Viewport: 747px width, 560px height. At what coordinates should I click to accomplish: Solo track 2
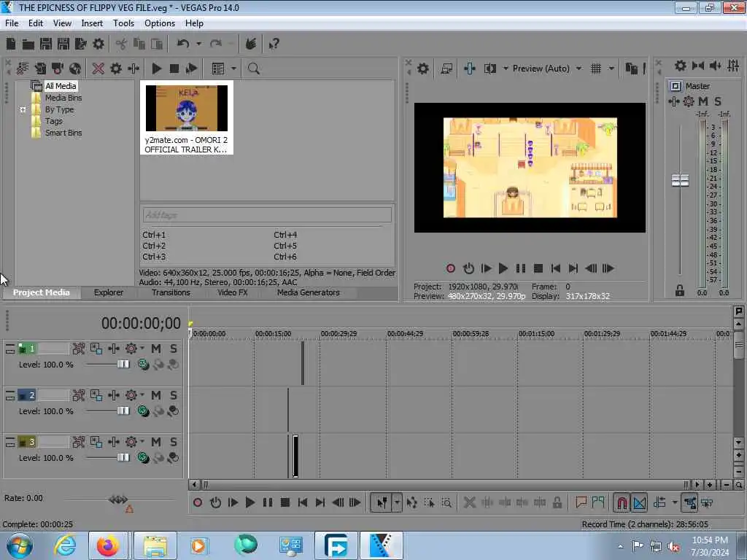(174, 395)
